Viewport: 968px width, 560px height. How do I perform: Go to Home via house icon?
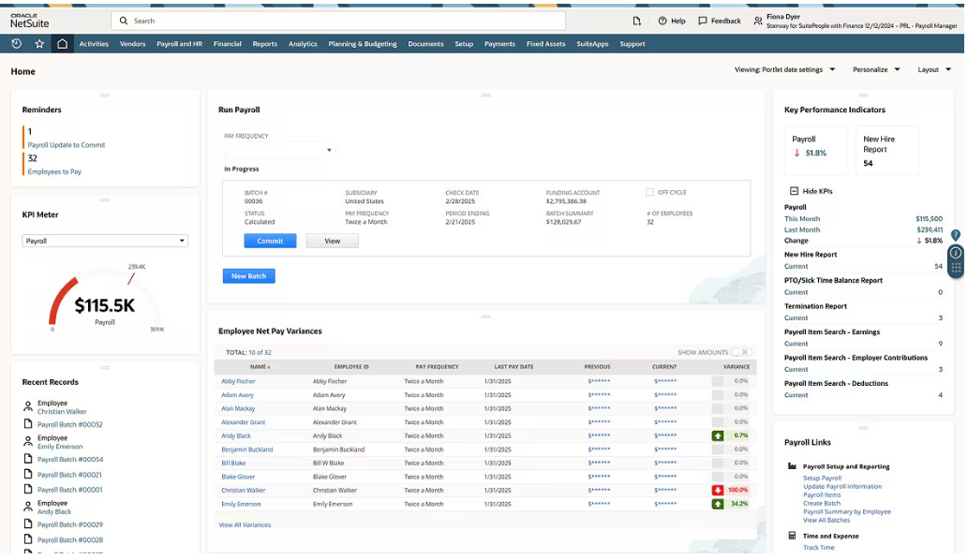(x=63, y=44)
